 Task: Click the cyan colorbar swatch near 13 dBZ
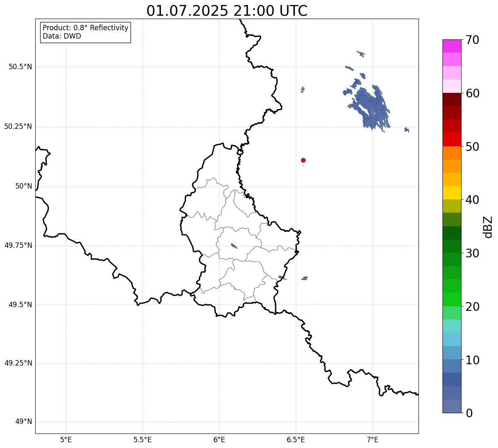pos(452,339)
